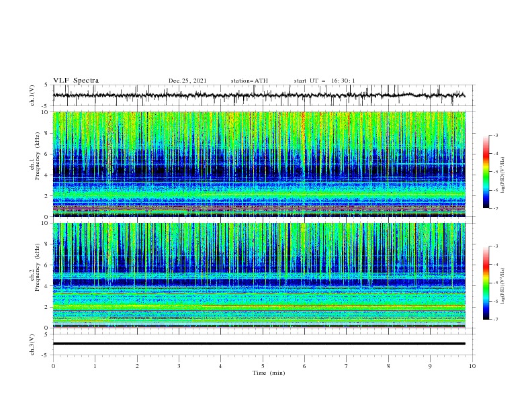This screenshot has width=532, height=411.
Task: Click time axis tick label "0"
Action: tap(53, 366)
